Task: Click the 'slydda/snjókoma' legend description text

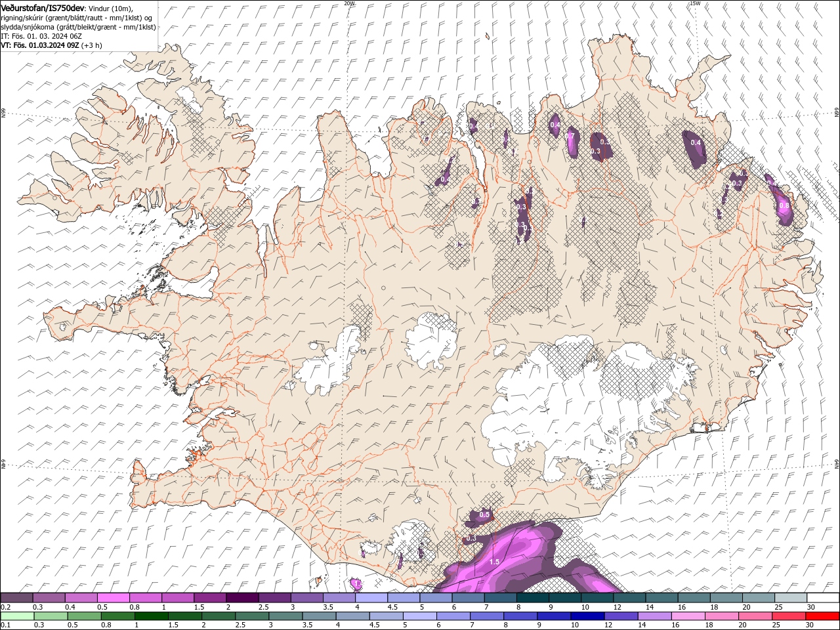Action: tap(27, 27)
